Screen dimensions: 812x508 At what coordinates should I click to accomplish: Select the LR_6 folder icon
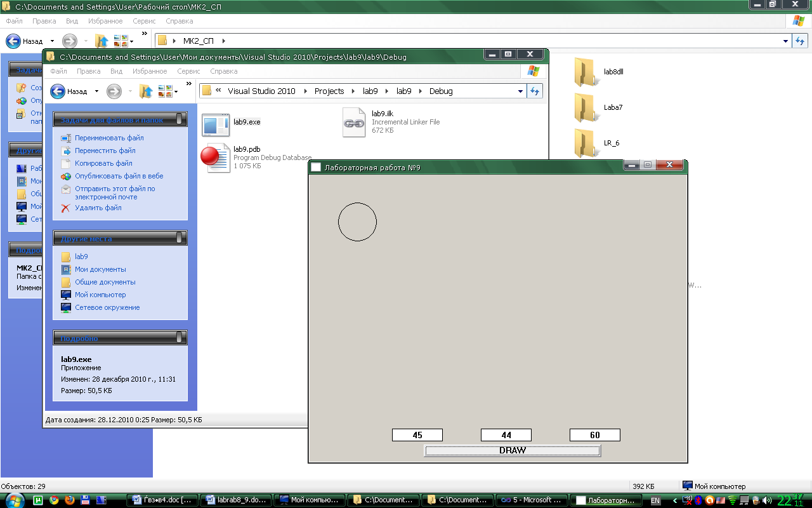587,143
